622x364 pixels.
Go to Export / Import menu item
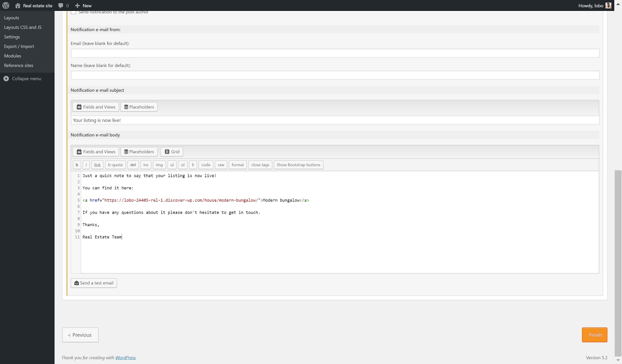pos(19,46)
